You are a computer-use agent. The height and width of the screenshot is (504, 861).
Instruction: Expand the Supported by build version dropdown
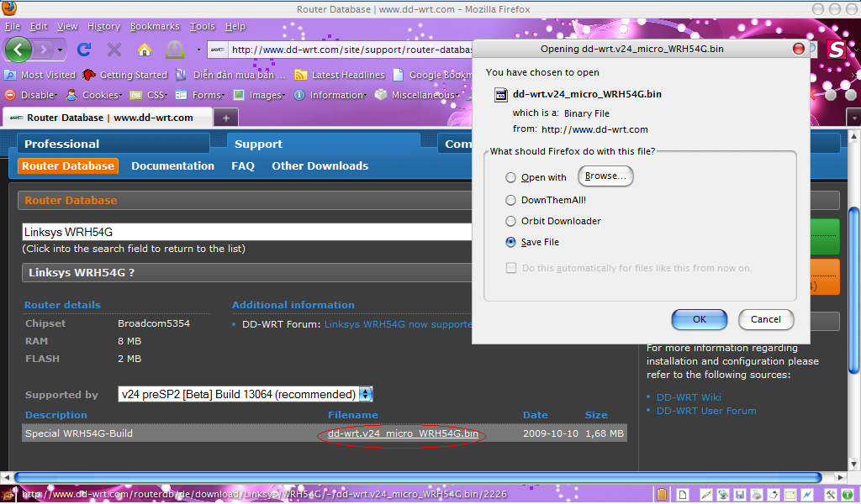tap(366, 394)
